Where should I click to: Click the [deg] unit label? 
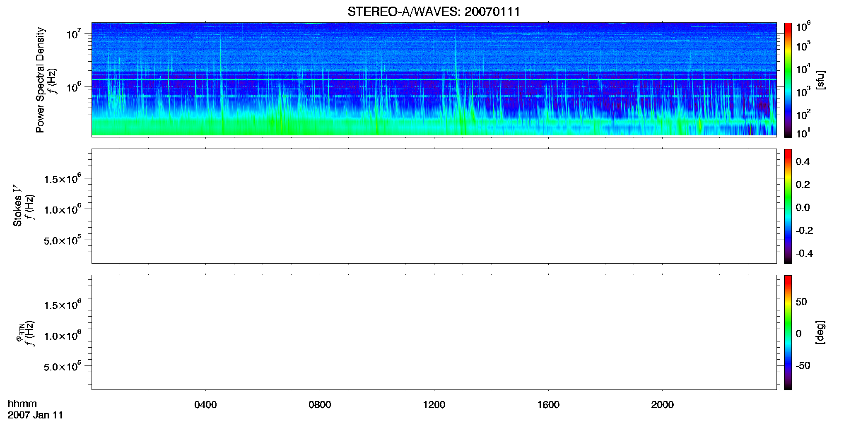click(820, 332)
